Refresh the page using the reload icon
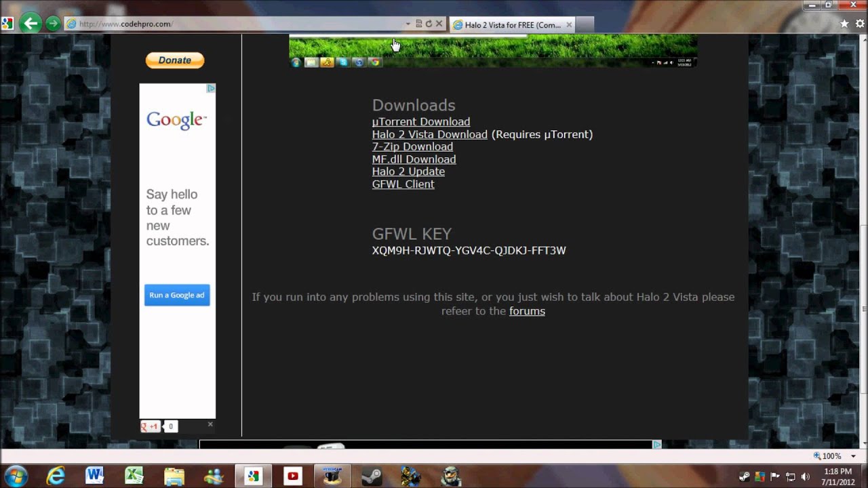 pos(429,24)
